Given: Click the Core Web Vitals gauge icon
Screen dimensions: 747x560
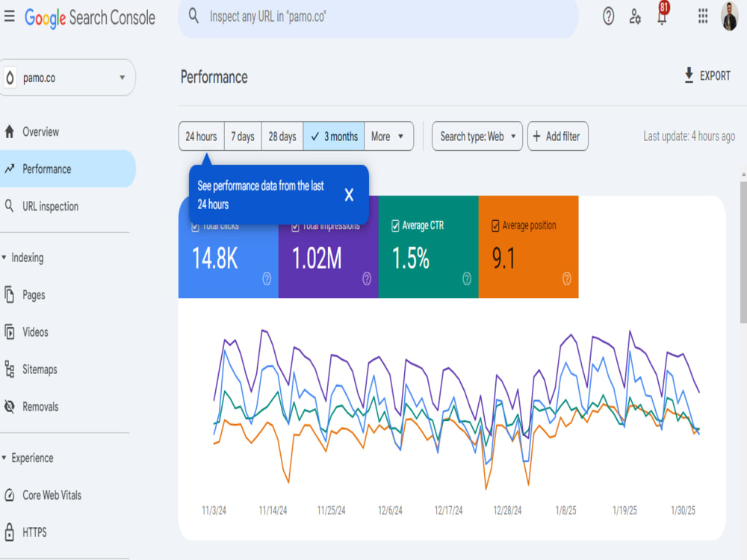Looking at the screenshot, I should click(10, 495).
